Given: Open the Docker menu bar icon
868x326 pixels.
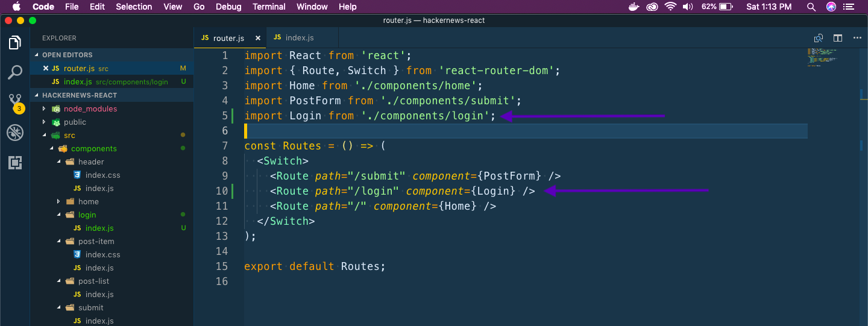Looking at the screenshot, I should (x=633, y=7).
